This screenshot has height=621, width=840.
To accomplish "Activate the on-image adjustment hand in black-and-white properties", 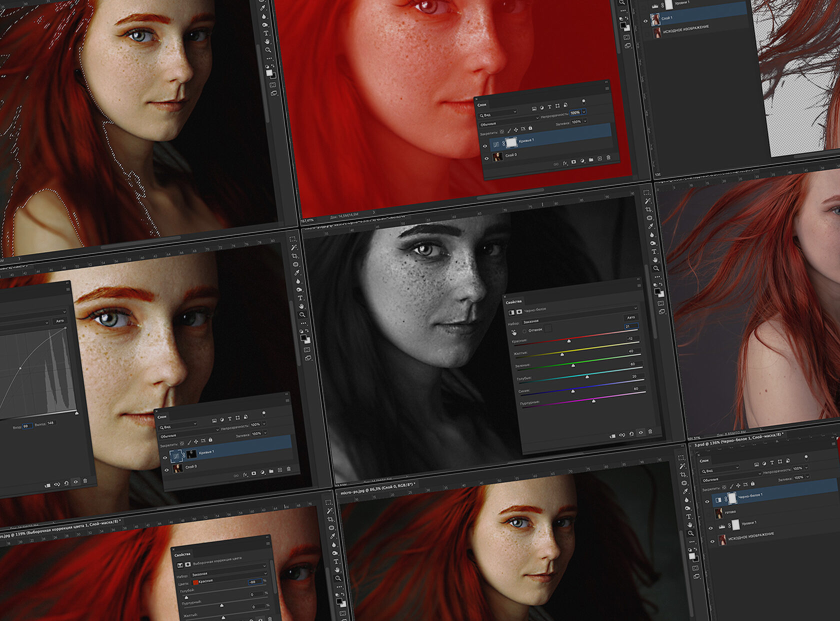I will pos(514,332).
